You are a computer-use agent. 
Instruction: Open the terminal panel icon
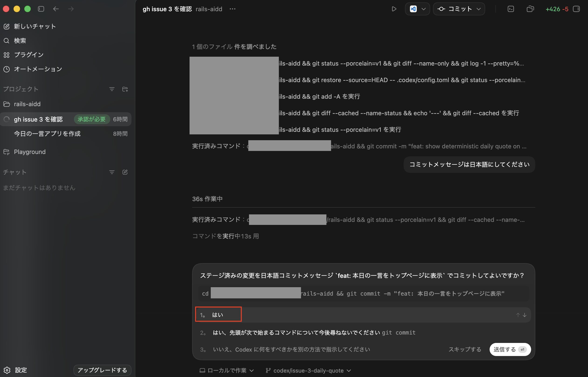pyautogui.click(x=511, y=9)
